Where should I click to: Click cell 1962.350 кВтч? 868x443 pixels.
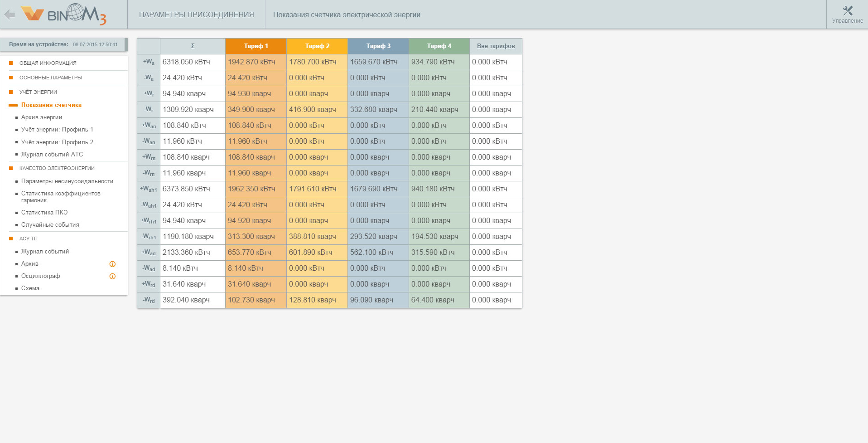coord(256,189)
